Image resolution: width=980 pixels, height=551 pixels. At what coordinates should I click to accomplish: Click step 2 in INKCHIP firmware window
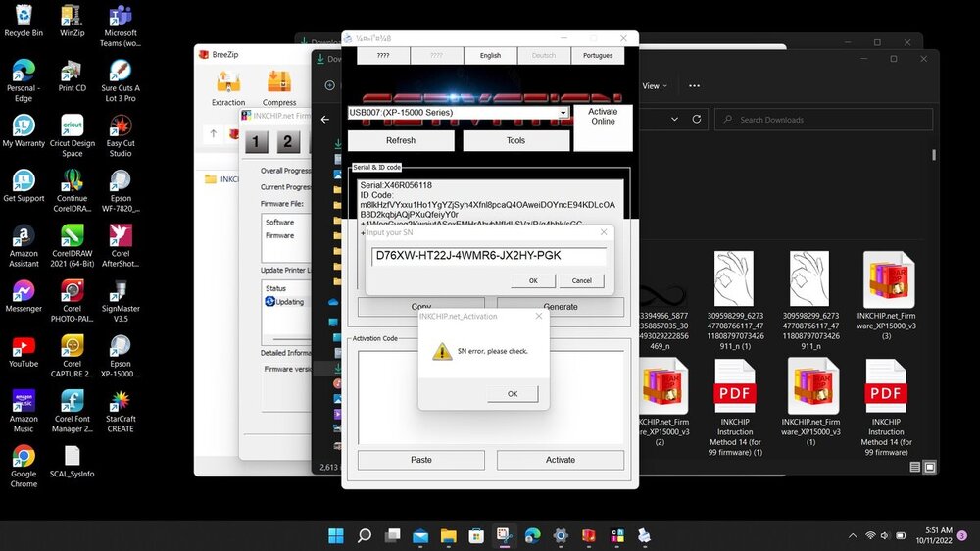pos(287,142)
